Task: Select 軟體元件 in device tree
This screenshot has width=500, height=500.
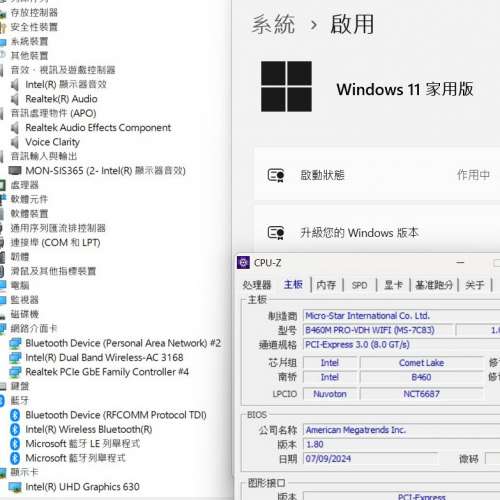Action: 29,199
